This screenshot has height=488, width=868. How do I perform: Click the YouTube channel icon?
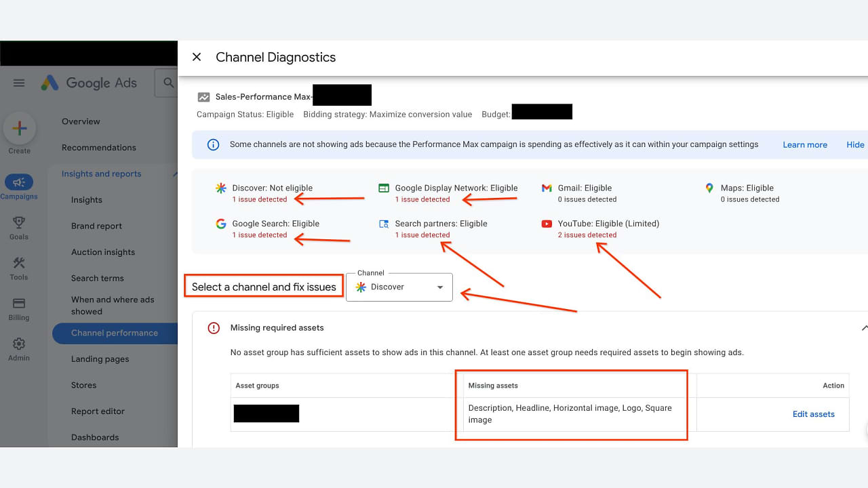click(547, 224)
